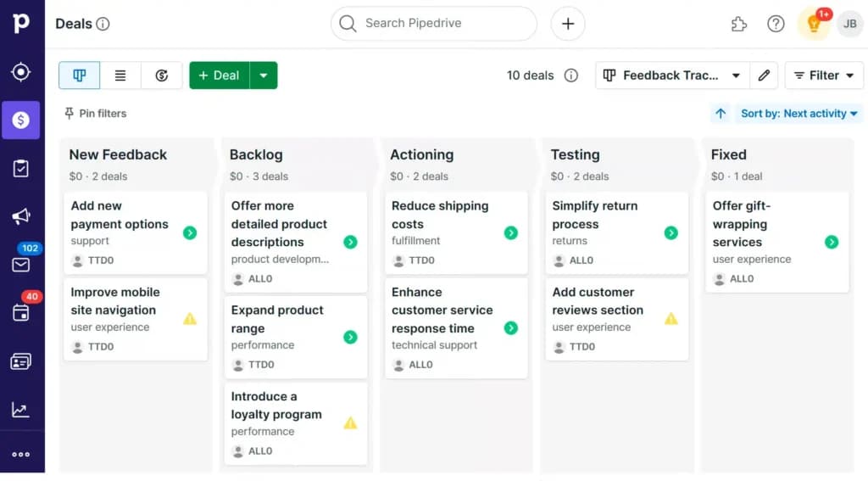
Task: Open the Projects checklist icon in sidebar
Action: coord(21,169)
